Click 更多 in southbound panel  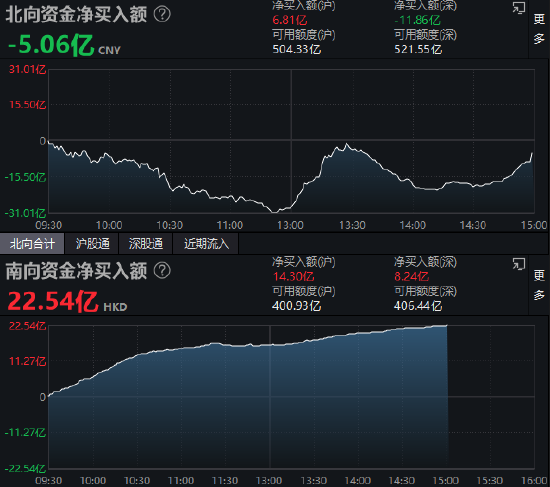point(539,285)
